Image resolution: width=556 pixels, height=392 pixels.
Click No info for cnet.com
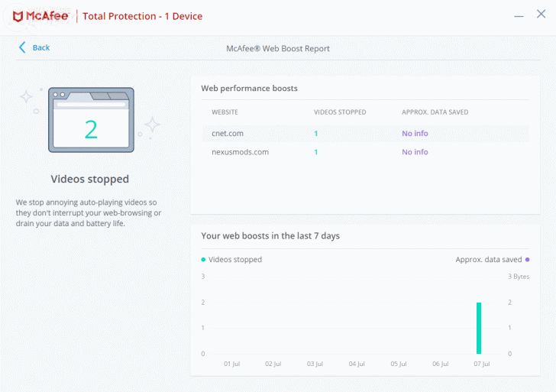(x=415, y=134)
